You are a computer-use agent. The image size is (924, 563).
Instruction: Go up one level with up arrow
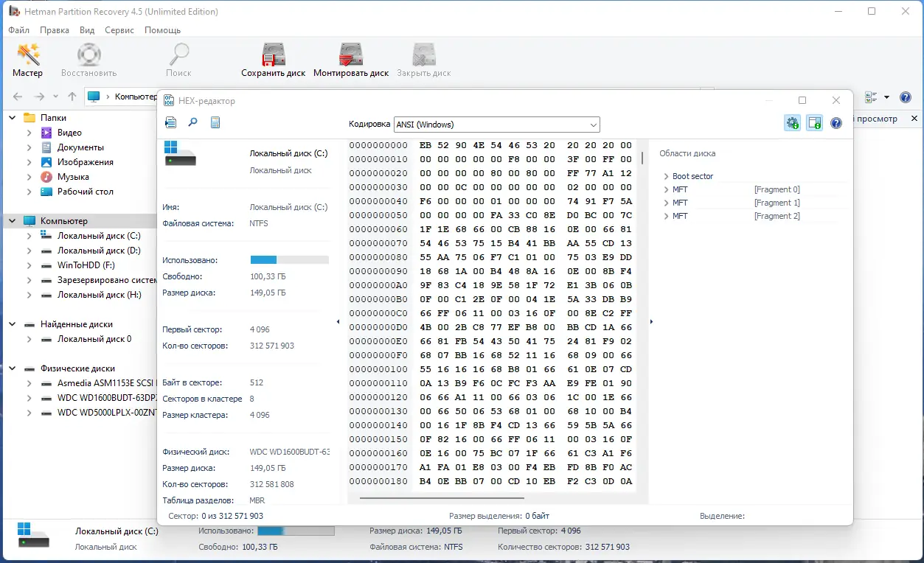point(72,97)
